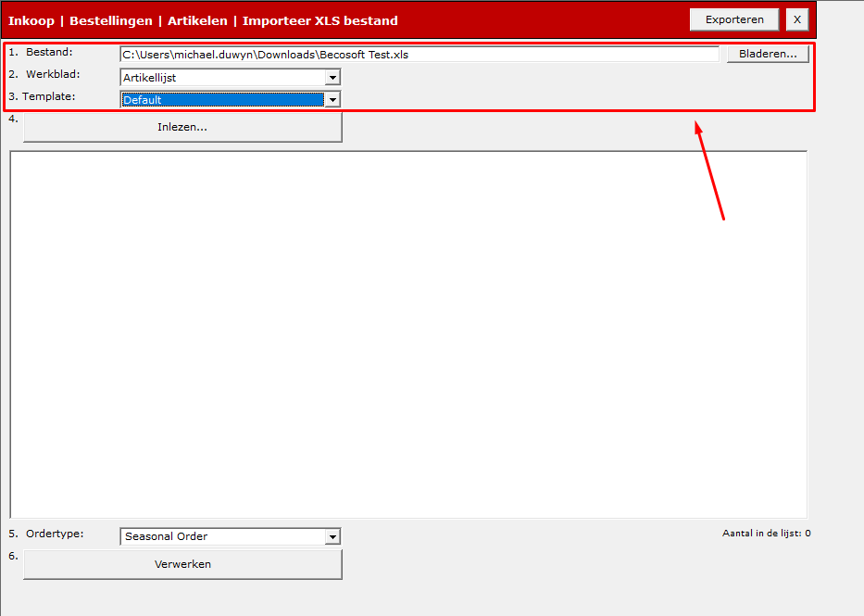
Task: Click the Aantal in de lijst counter
Action: click(x=767, y=534)
